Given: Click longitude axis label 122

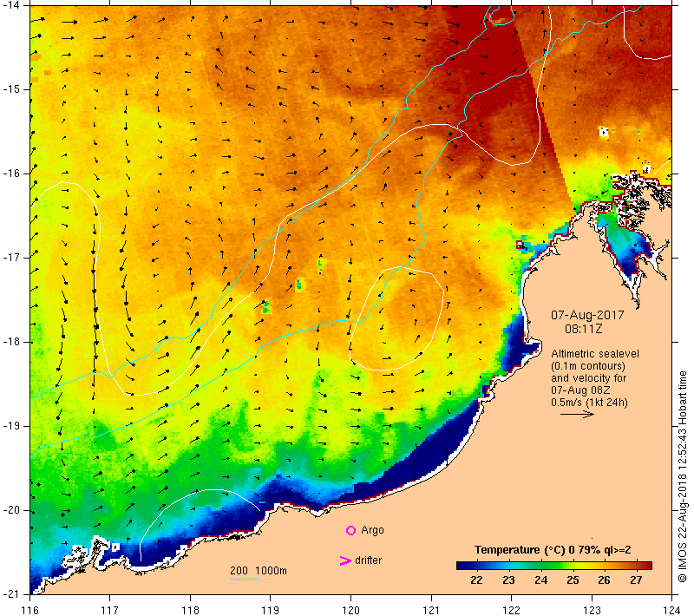Looking at the screenshot, I should [512, 610].
